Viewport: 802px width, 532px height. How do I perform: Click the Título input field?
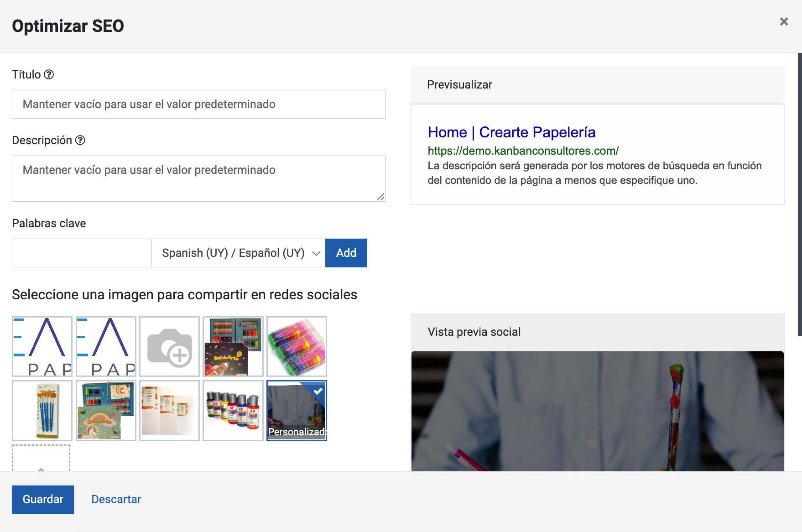[x=198, y=104]
